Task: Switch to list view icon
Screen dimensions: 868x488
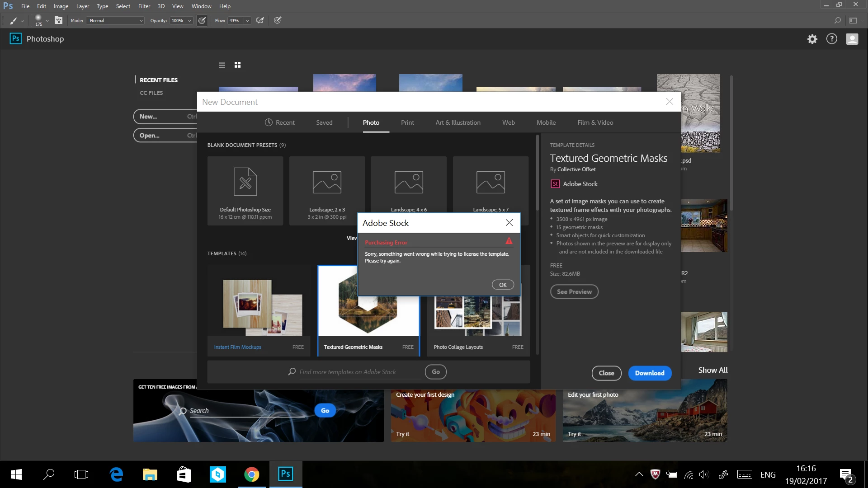Action: point(222,65)
